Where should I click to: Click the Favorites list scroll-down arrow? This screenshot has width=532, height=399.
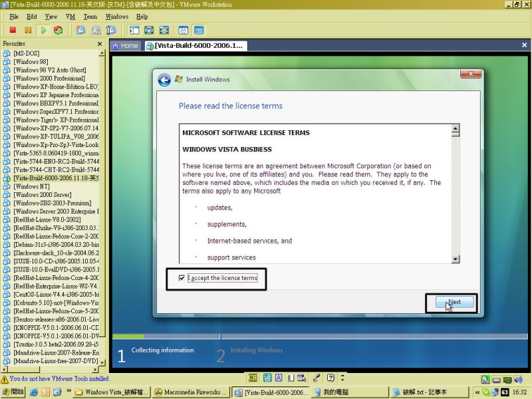pos(102,362)
